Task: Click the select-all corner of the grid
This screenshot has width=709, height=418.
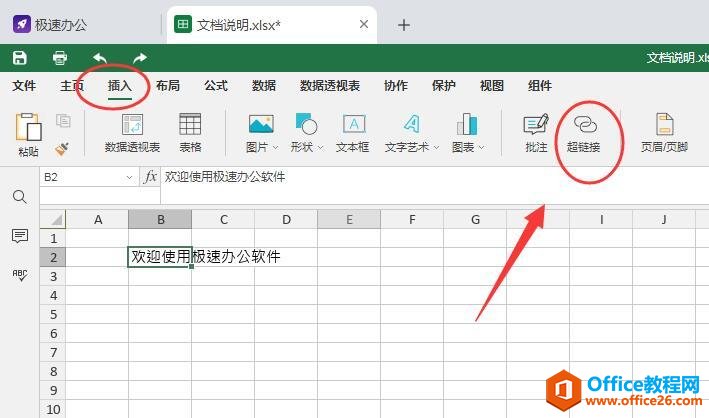Action: [x=53, y=219]
